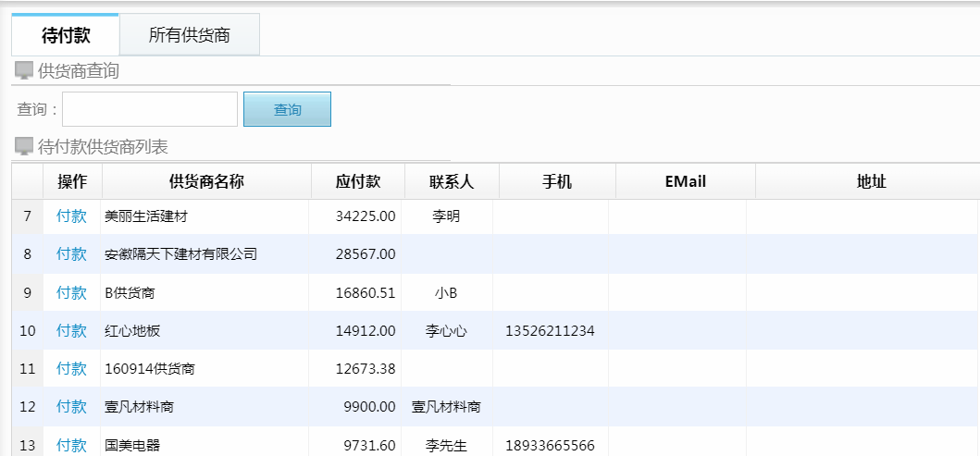
Task: Sort by 应付款 column header
Action: coord(357,181)
